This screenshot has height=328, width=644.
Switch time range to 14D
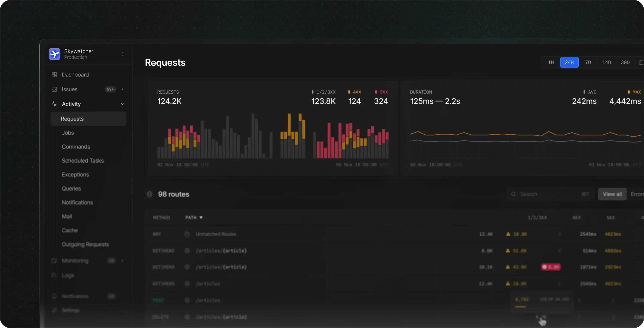607,63
